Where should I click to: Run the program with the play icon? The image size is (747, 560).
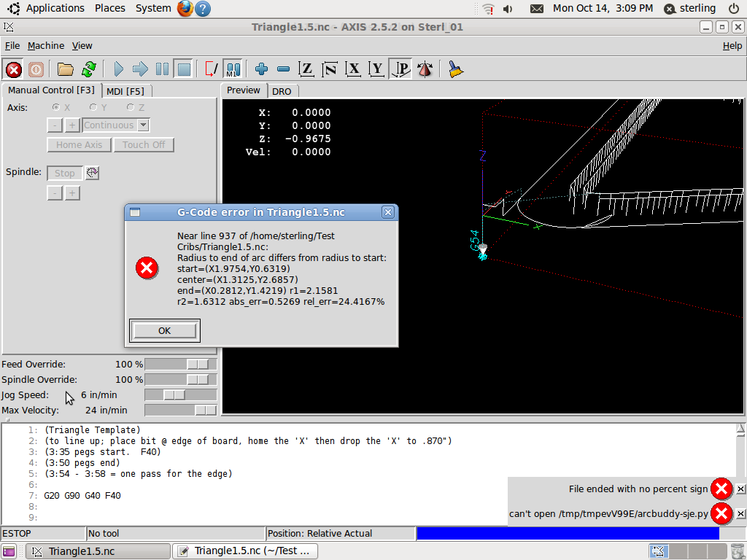[119, 69]
